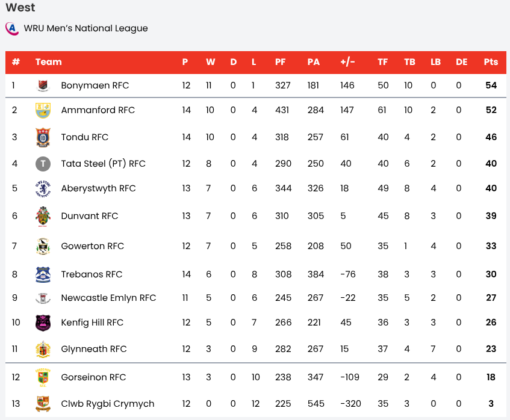This screenshot has width=510, height=420.
Task: Click the Team column header
Action: click(x=48, y=62)
